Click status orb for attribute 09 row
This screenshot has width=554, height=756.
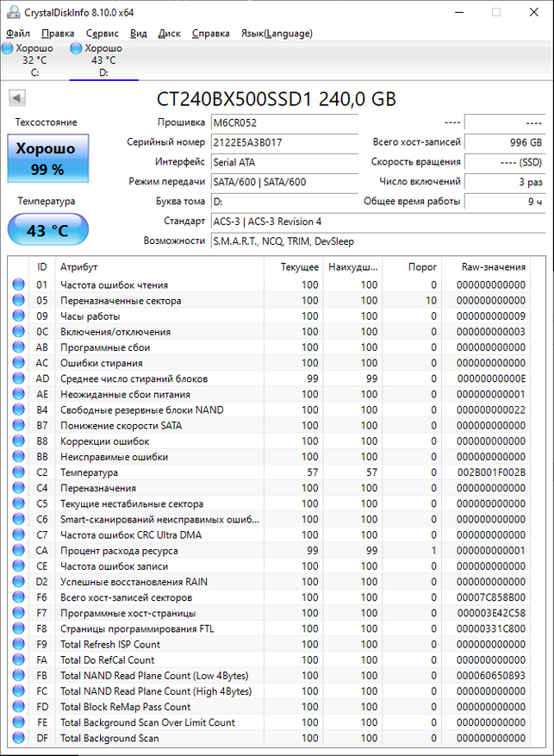(19, 316)
